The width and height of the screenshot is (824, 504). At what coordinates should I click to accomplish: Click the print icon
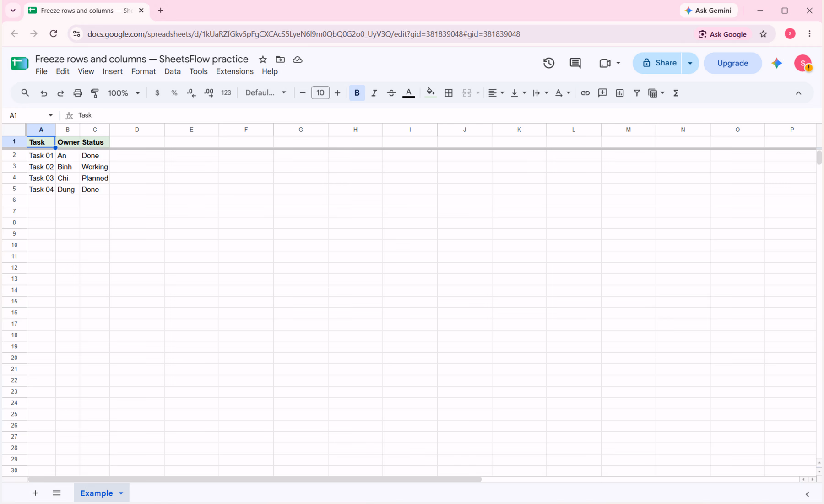[78, 93]
